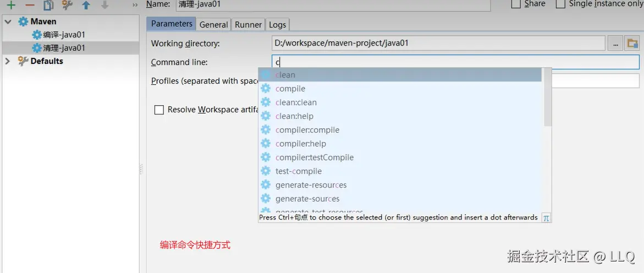
Task: Show more toolbar actions chevron
Action: point(135,5)
